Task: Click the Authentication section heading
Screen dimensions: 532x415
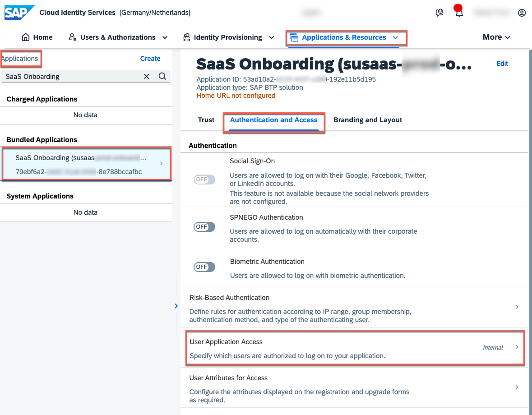Action: point(213,146)
